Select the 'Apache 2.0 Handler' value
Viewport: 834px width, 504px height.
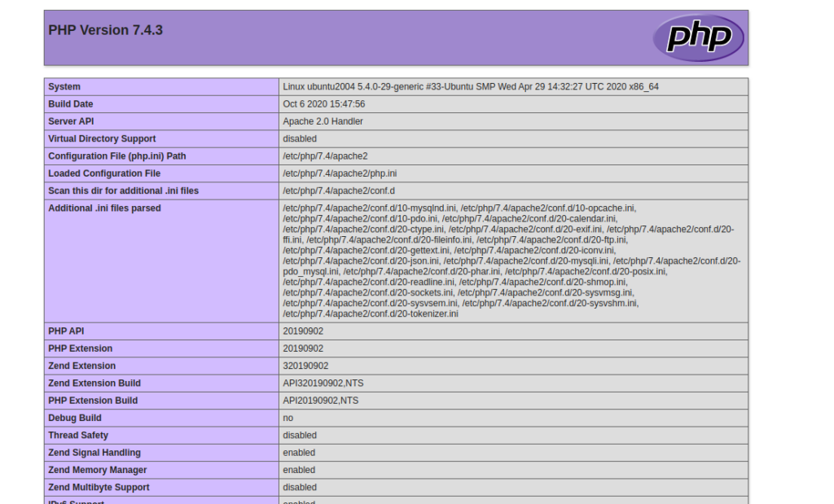pyautogui.click(x=323, y=121)
